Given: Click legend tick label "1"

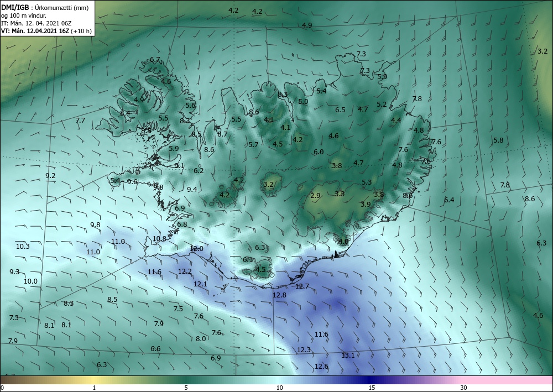Looking at the screenshot, I should tap(94, 388).
